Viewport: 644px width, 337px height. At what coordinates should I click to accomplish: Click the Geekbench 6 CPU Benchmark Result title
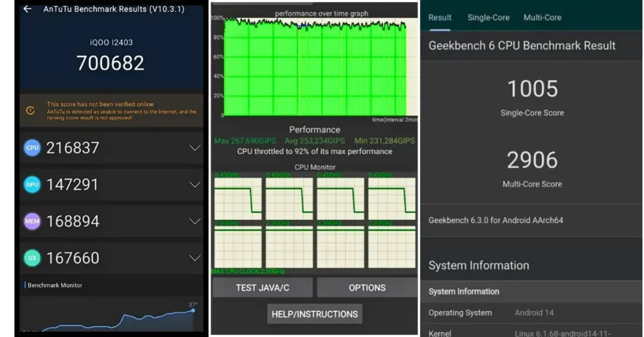point(522,45)
